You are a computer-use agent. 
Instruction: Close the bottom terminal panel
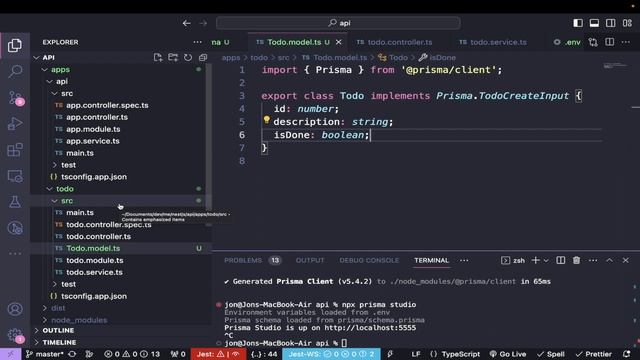coord(626,260)
